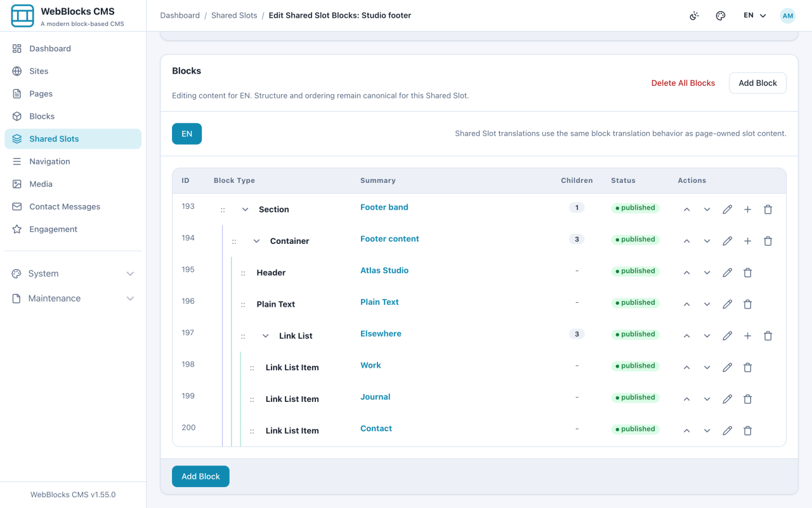812x508 pixels.
Task: Open Engagement in the sidebar
Action: pyautogui.click(x=73, y=229)
